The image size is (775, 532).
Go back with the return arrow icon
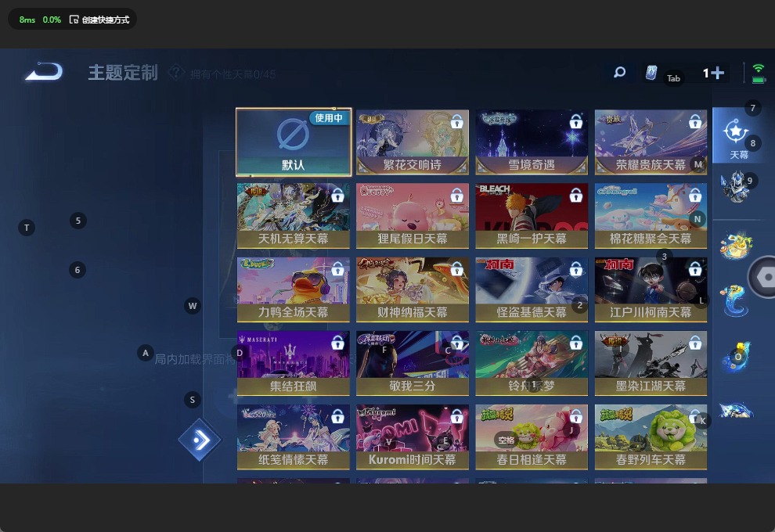point(44,71)
